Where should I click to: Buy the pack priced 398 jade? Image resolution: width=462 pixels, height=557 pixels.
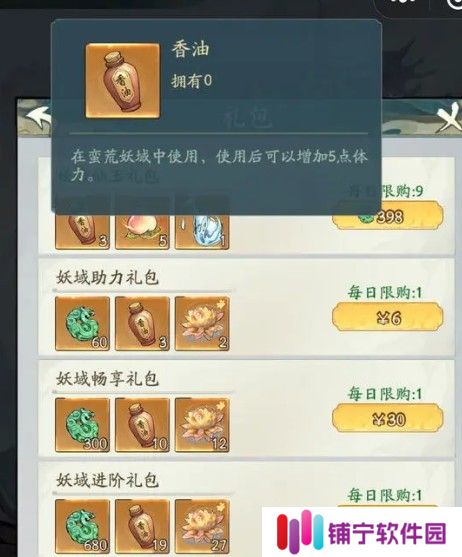(x=387, y=216)
